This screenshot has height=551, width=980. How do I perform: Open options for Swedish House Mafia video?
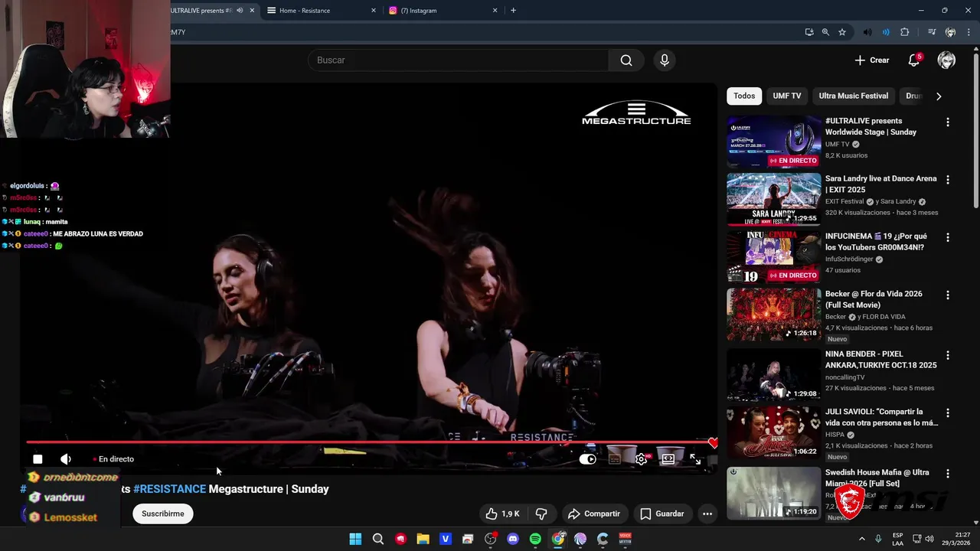tap(948, 474)
